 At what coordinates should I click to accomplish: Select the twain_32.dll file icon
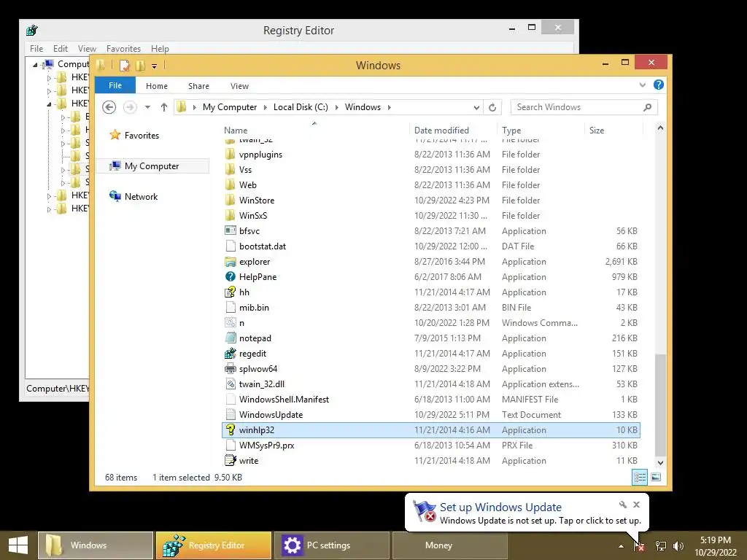(x=230, y=384)
